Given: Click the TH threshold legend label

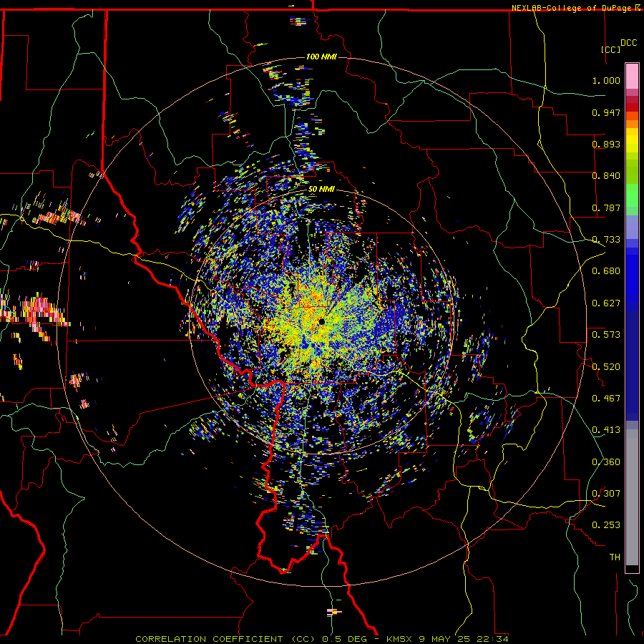Looking at the screenshot, I should (615, 557).
